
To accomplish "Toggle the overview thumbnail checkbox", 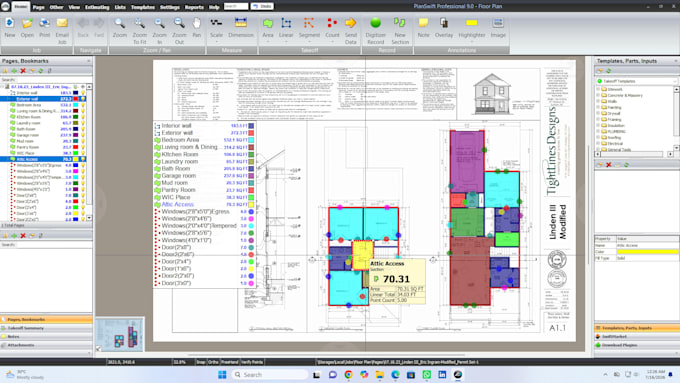I will tap(98, 348).
